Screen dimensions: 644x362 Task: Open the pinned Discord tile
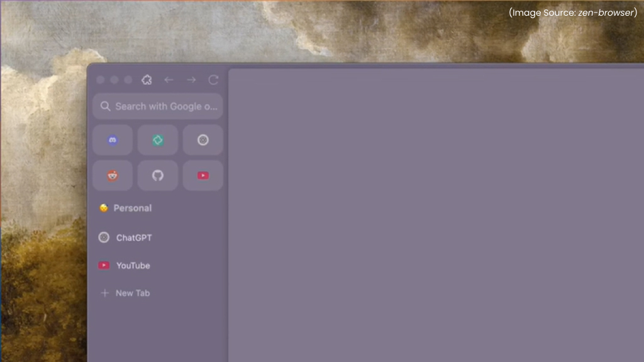click(x=113, y=140)
